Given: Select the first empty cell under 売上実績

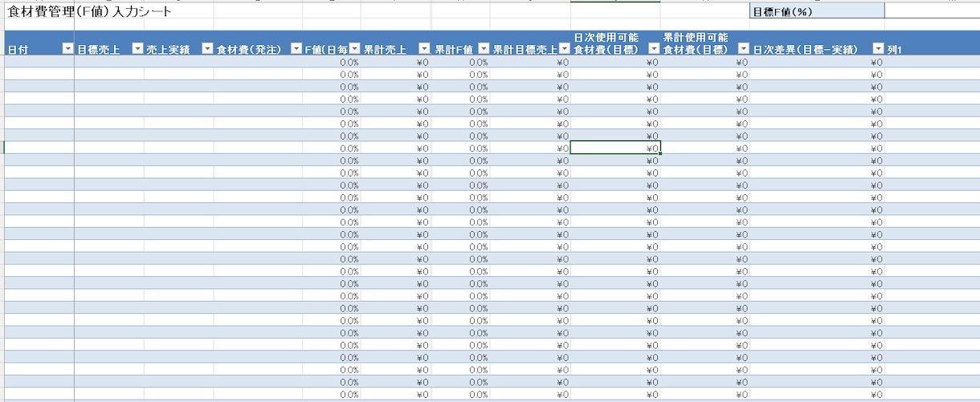Looking at the screenshot, I should tap(179, 62).
